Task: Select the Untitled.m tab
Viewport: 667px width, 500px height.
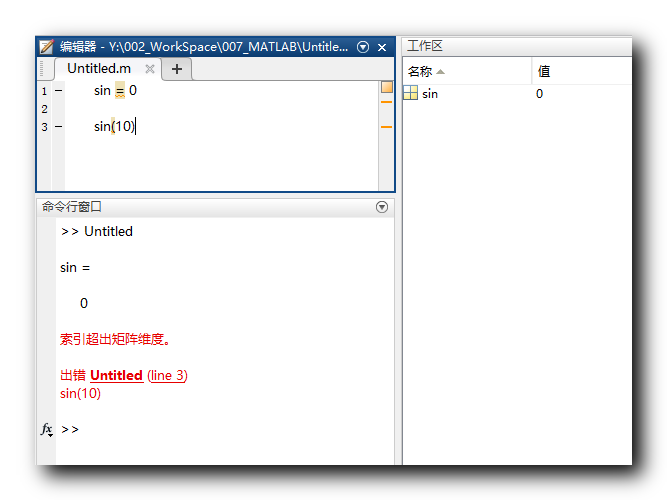Action: 99,69
